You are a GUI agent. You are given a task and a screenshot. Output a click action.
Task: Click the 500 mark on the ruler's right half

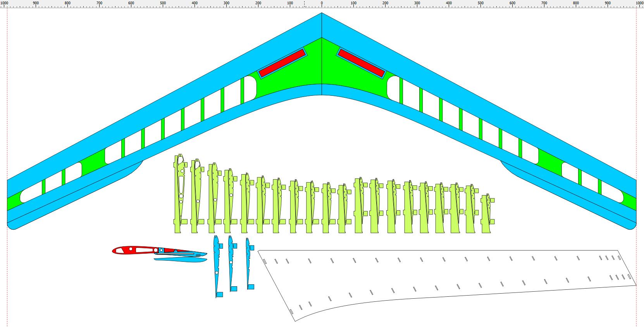click(480, 3)
